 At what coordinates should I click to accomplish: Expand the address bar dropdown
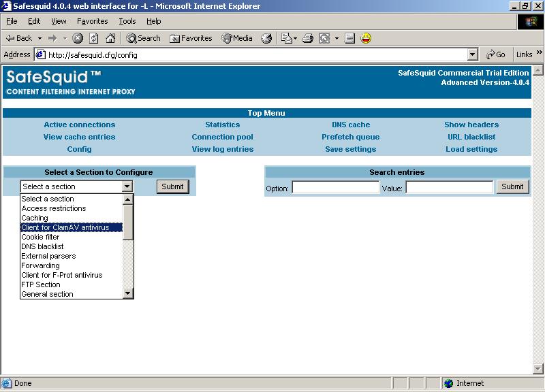click(472, 55)
